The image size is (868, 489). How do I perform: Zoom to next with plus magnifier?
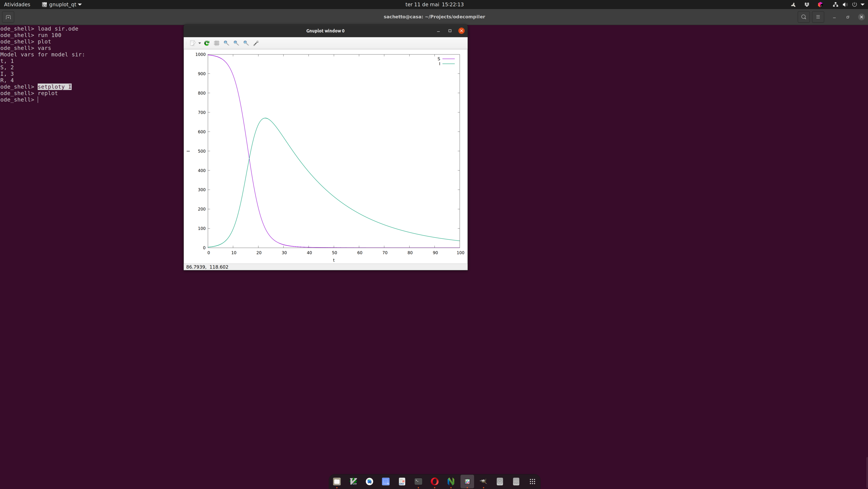point(236,43)
